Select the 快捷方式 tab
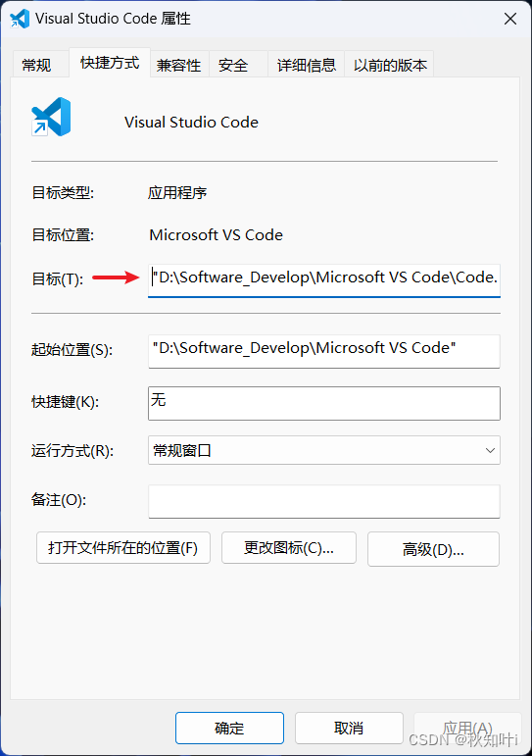The width and height of the screenshot is (532, 756). click(110, 63)
